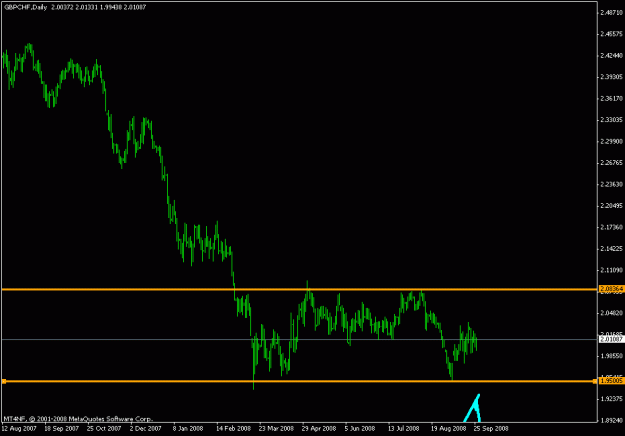This screenshot has width=625, height=436.
Task: Select the upper orange horizontal line at 2.08364
Action: pos(300,289)
